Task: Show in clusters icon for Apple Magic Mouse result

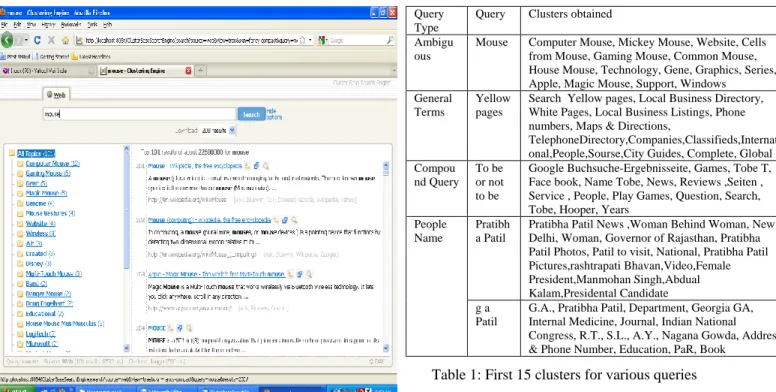Action: pos(291,274)
